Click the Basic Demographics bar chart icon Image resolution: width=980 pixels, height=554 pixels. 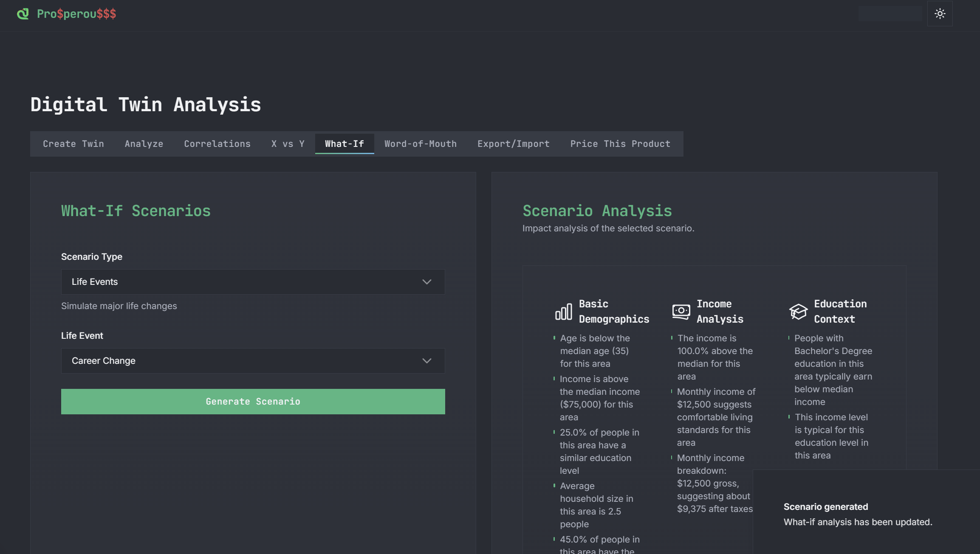click(564, 312)
